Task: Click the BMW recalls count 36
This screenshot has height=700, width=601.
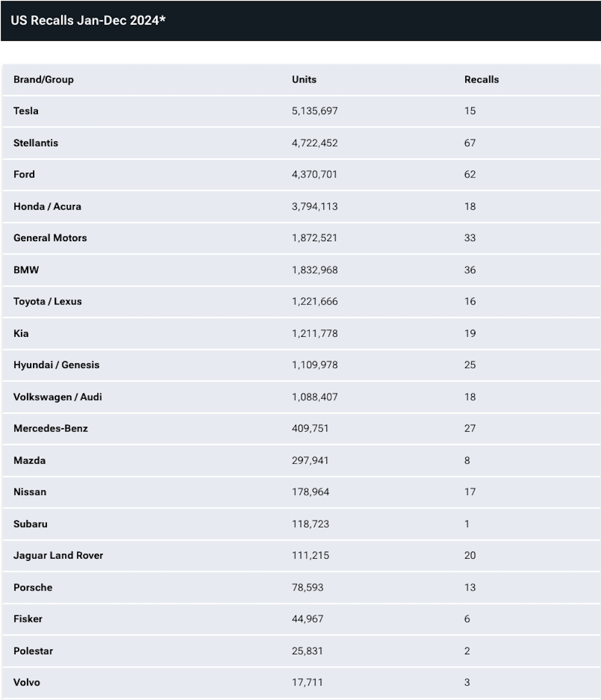Action: pyautogui.click(x=470, y=270)
